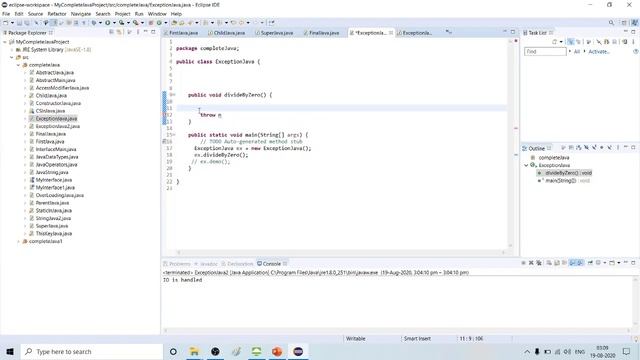Open File Explorer from Windows taskbar
640x360 pixels.
point(194,351)
